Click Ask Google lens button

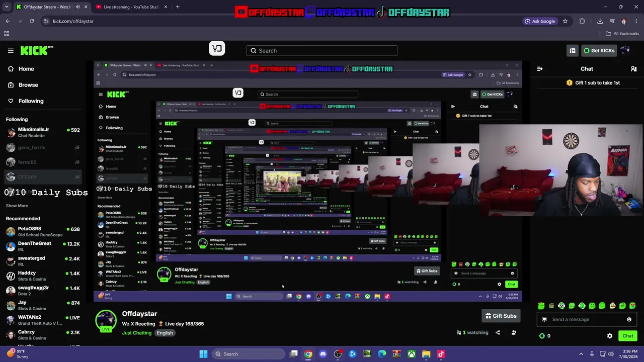[540, 21]
